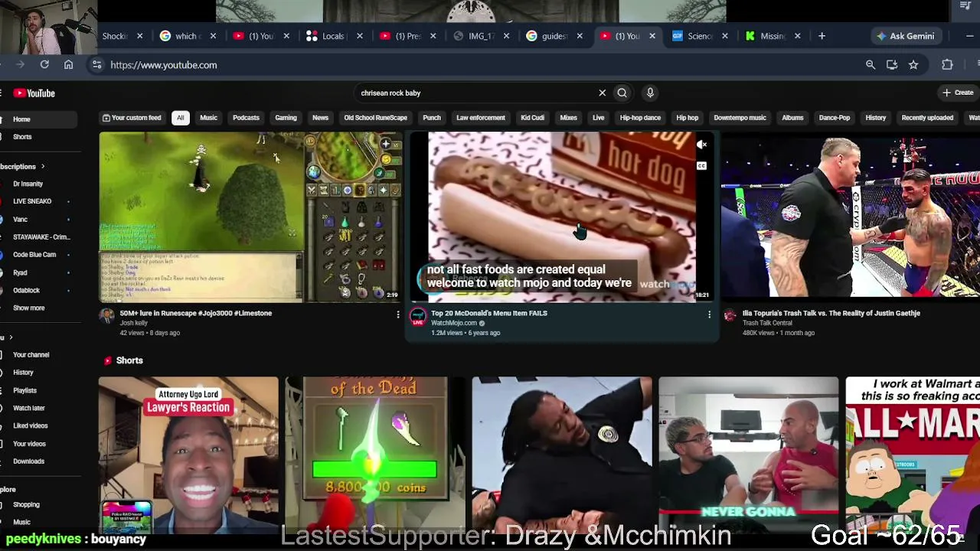The height and width of the screenshot is (551, 980).
Task: Select the Law enforcement chip
Action: coord(481,118)
